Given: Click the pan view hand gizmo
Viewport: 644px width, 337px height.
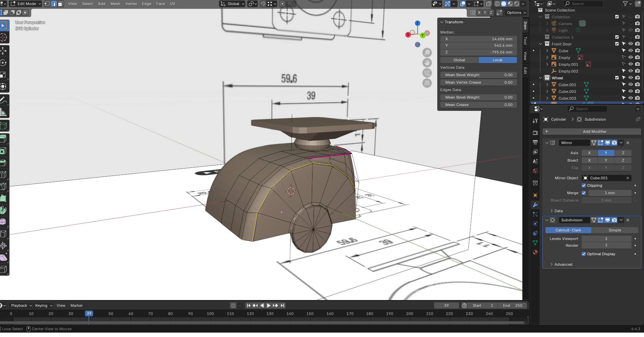Looking at the screenshot, I should 427,63.
